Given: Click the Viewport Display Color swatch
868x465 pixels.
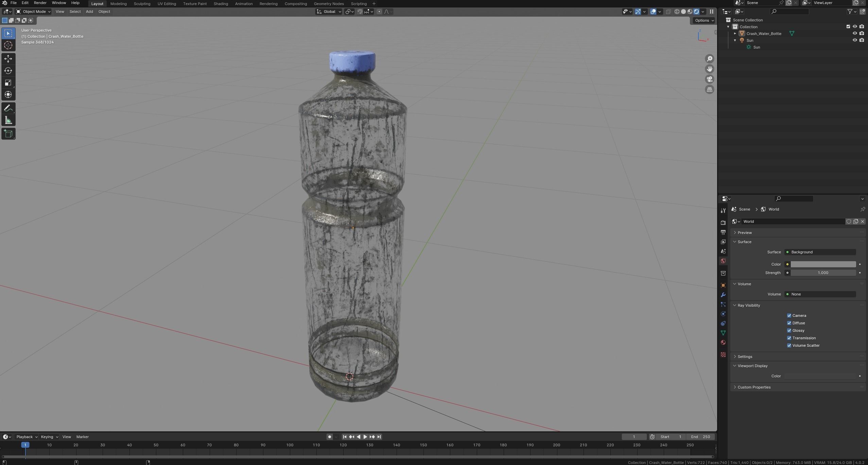Looking at the screenshot, I should pyautogui.click(x=820, y=376).
